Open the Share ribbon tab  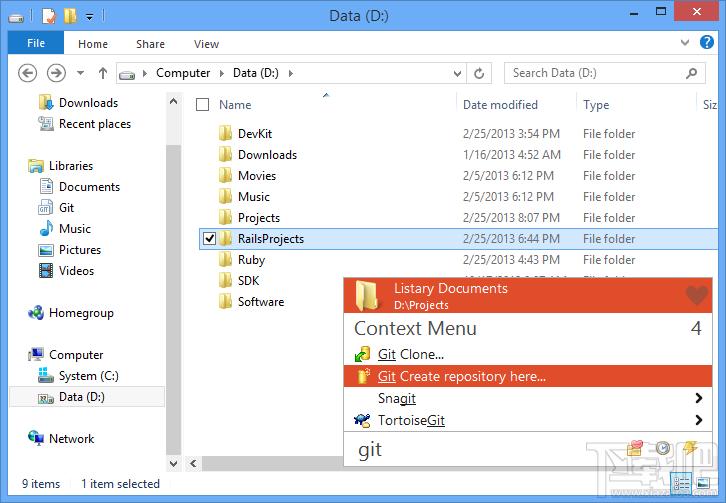pos(150,44)
